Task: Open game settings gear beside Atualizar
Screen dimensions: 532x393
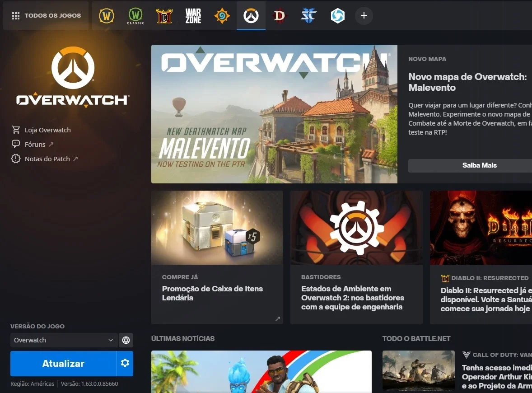Action: coord(125,363)
